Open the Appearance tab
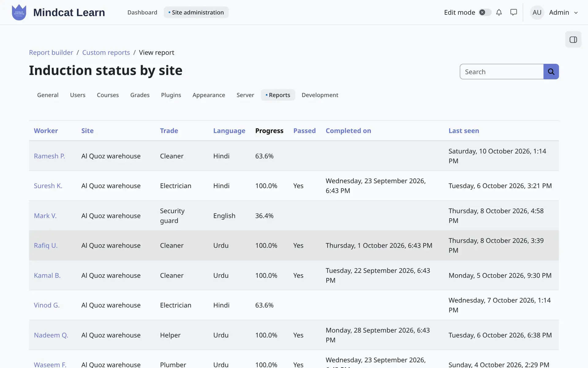 (209, 95)
